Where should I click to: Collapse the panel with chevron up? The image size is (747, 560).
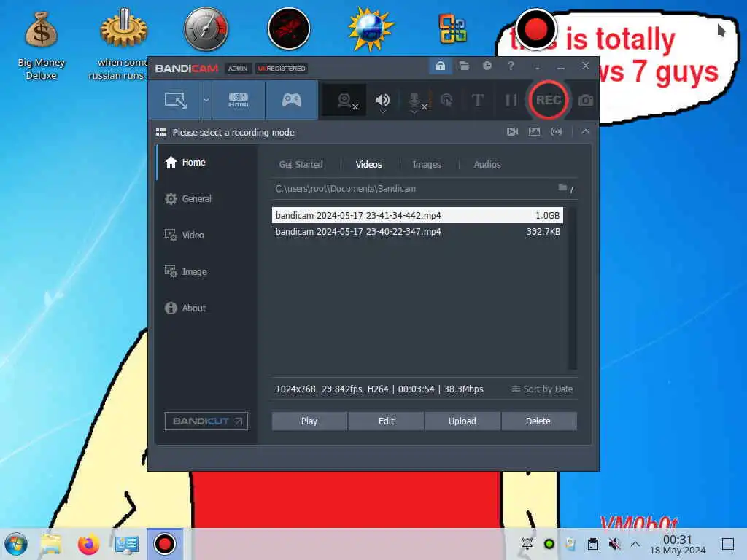586,131
